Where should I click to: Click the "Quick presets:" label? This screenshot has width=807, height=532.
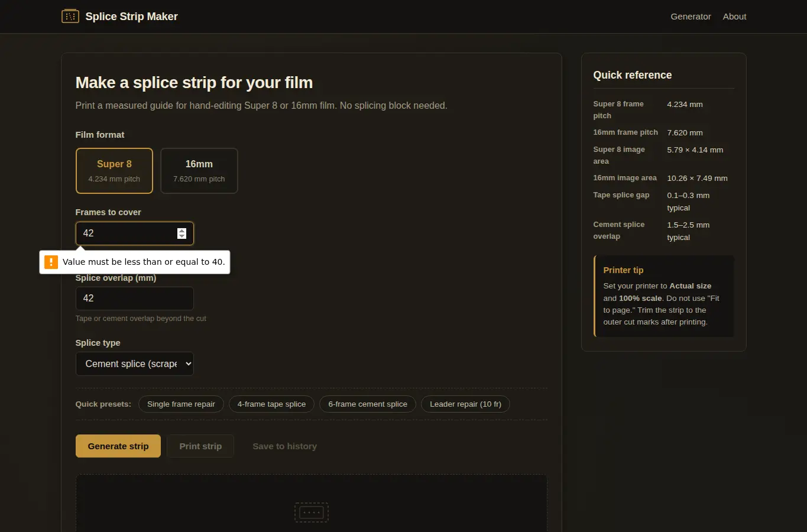pos(103,404)
